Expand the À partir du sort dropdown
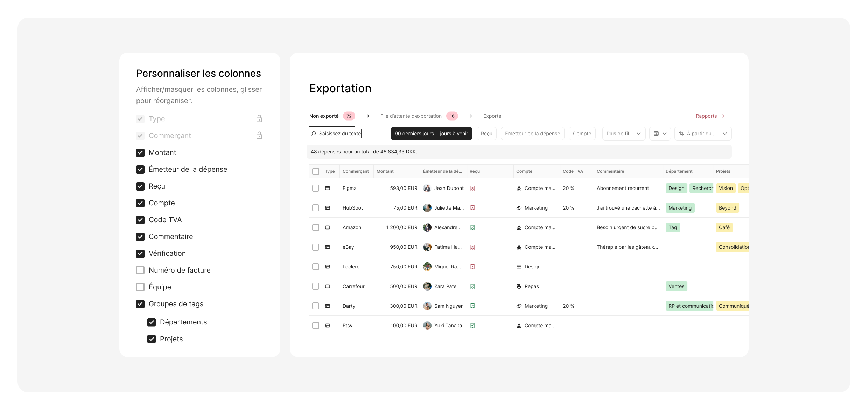 703,134
